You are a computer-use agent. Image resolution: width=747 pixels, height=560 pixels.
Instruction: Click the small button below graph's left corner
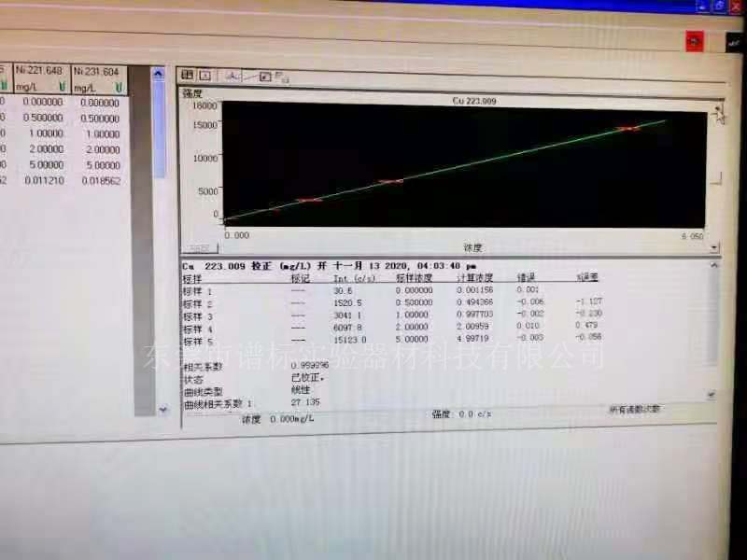pyautogui.click(x=199, y=248)
